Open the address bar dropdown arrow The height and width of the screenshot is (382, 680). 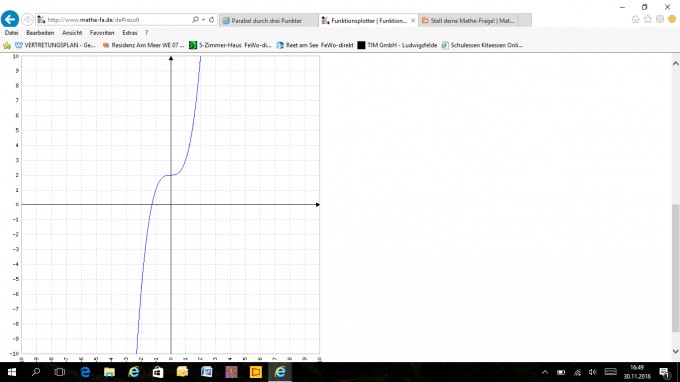pyautogui.click(x=203, y=20)
